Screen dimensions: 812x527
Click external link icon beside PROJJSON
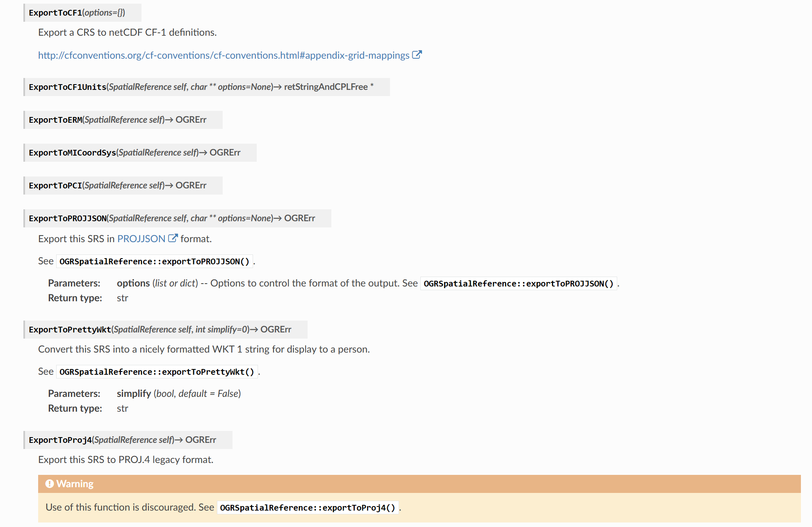click(x=173, y=238)
